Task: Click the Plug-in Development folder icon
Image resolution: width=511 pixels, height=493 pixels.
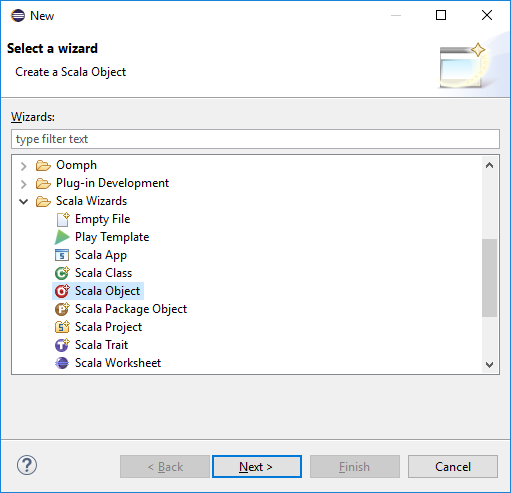Action: click(x=43, y=183)
